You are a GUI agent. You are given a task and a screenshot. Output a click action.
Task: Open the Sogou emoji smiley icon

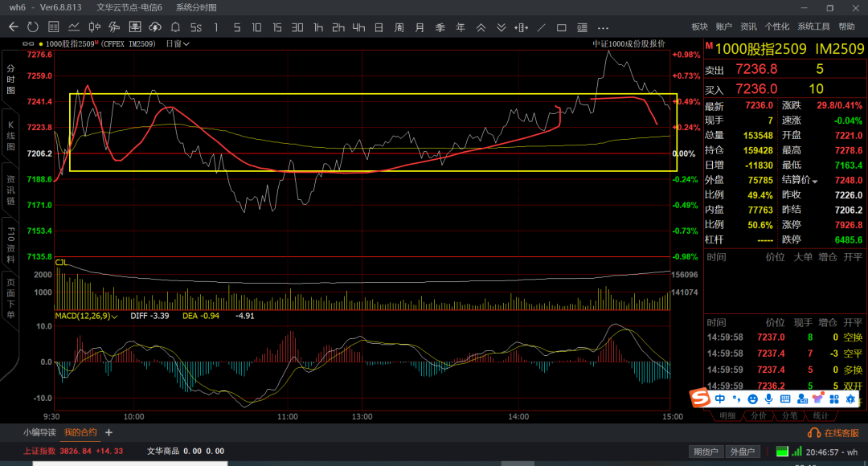point(752,399)
